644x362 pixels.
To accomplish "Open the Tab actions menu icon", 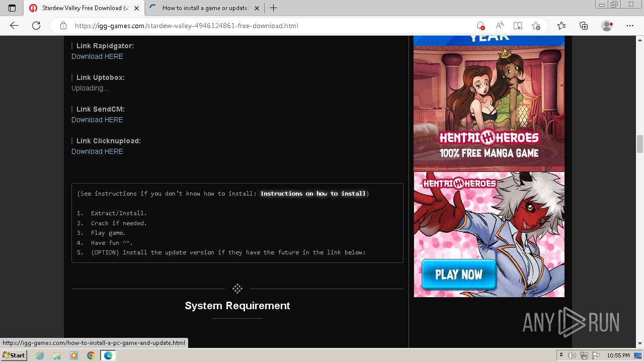I will tap(12, 8).
